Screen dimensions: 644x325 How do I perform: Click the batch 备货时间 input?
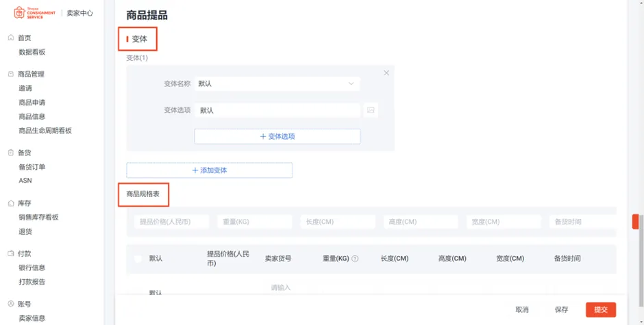click(x=583, y=222)
